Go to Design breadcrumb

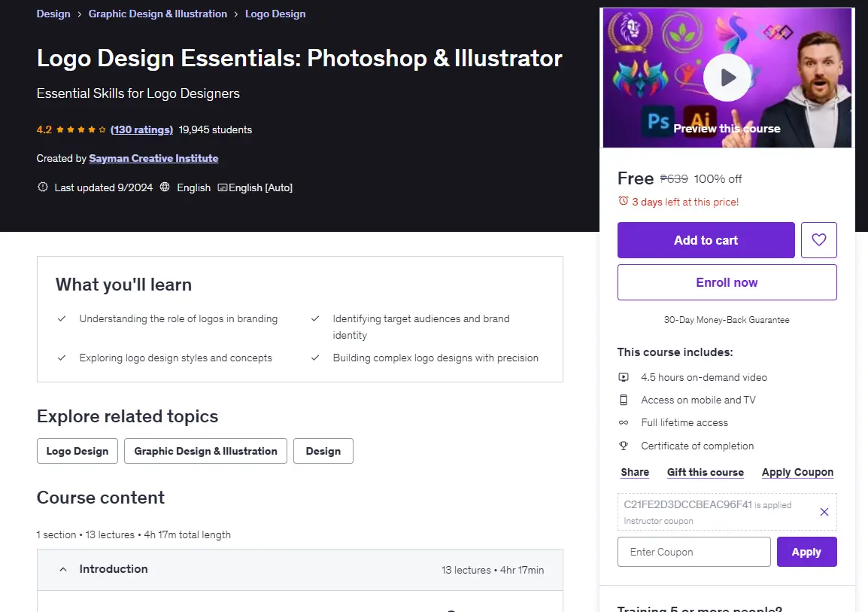click(53, 14)
